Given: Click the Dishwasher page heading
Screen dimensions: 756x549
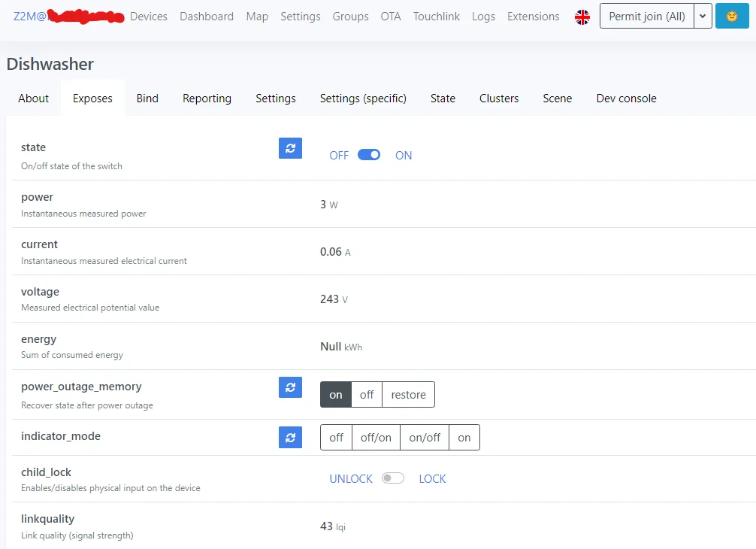Looking at the screenshot, I should (x=50, y=64).
